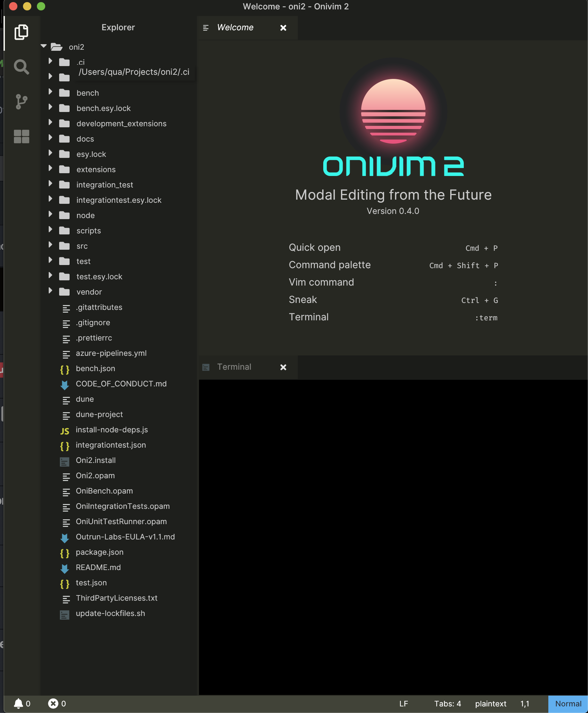
Task: Open the Extensions sidebar icon
Action: [22, 136]
